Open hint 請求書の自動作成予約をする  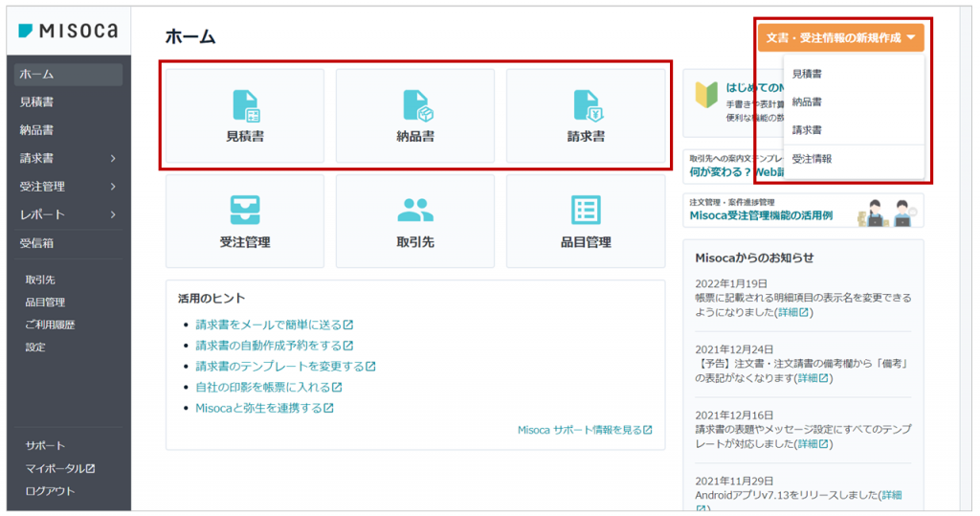pyautogui.click(x=275, y=346)
